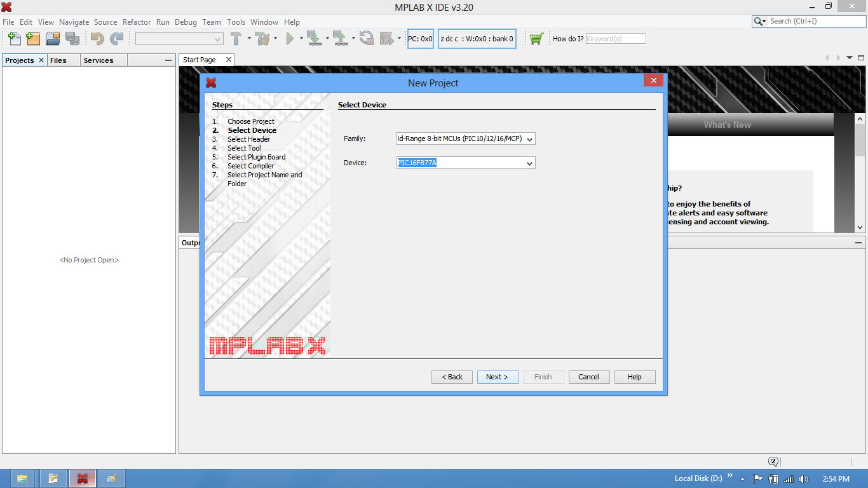Click the notepad taskbar icon
Screen dimensions: 868x488
click(x=53, y=478)
